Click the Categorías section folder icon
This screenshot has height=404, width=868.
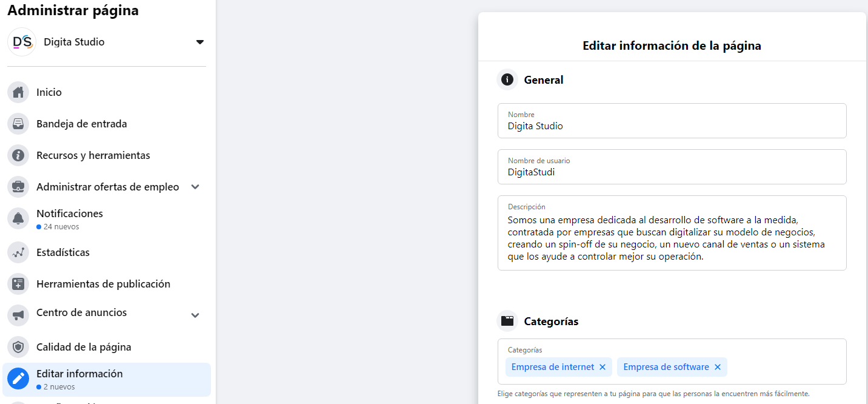pos(507,321)
